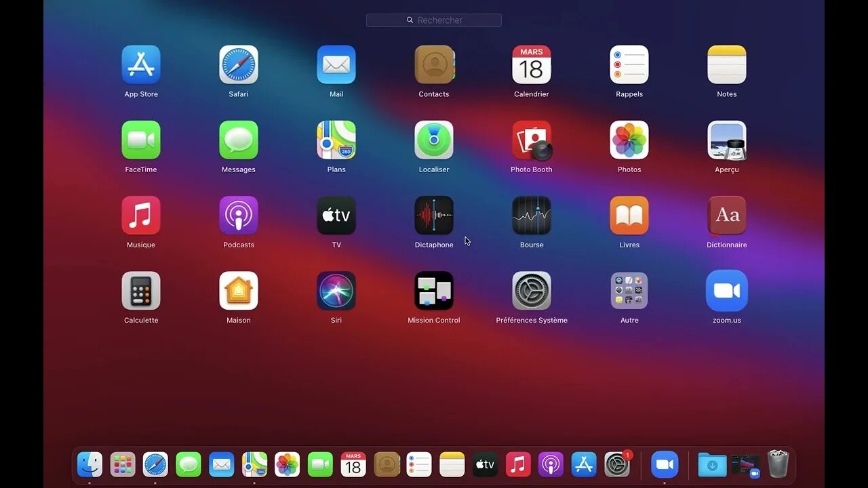The width and height of the screenshot is (868, 488).
Task: Open Photo Booth app
Action: [x=532, y=140]
